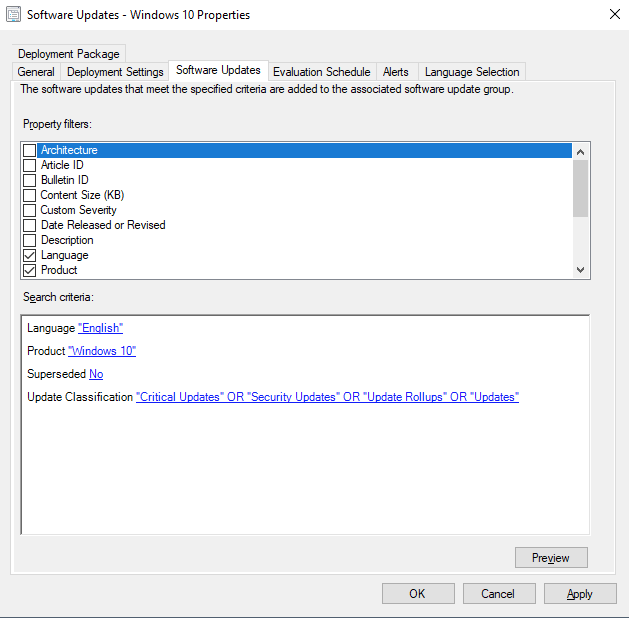Click the properties window title icon

point(14,15)
